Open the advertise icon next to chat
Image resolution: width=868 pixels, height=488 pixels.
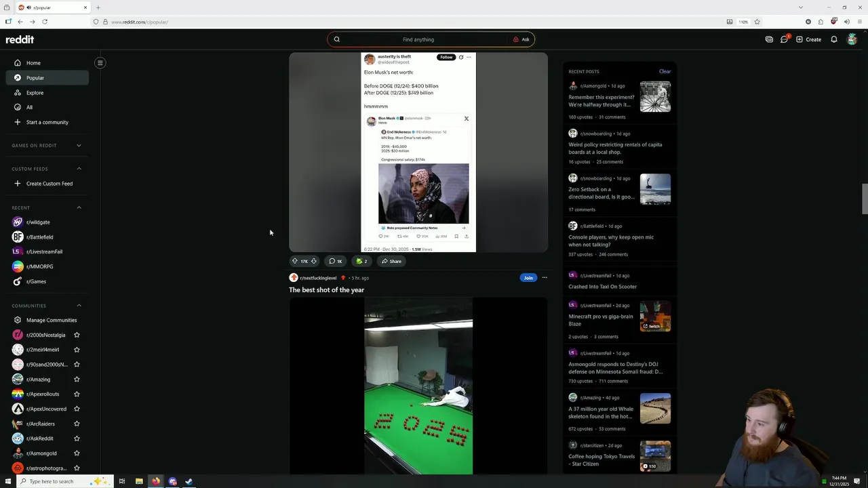pyautogui.click(x=769, y=39)
